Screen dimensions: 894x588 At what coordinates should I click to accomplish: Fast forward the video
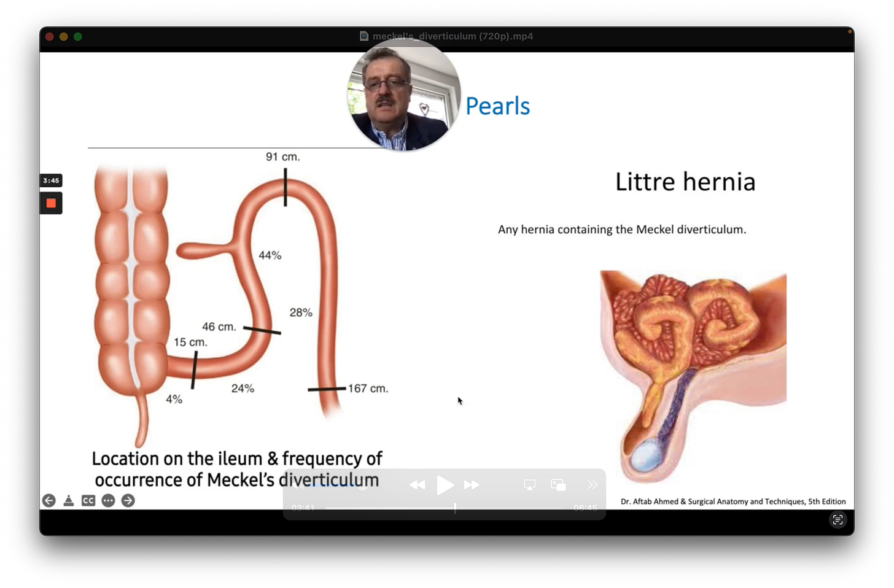point(472,485)
